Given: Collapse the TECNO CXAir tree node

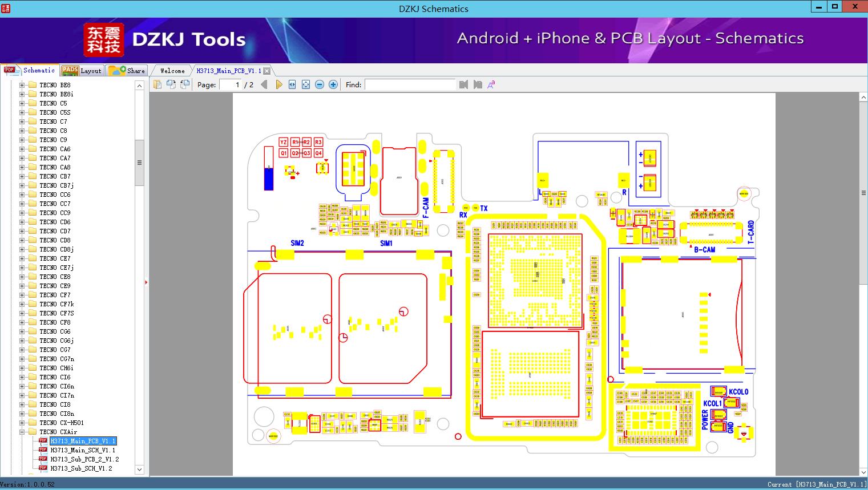Looking at the screenshot, I should coord(22,432).
